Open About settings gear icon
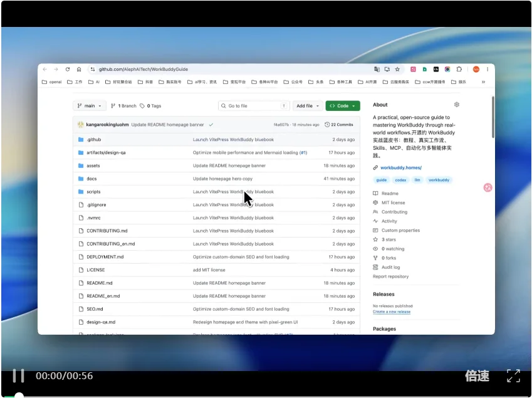Screen dimensions: 532x398 [x=457, y=105]
